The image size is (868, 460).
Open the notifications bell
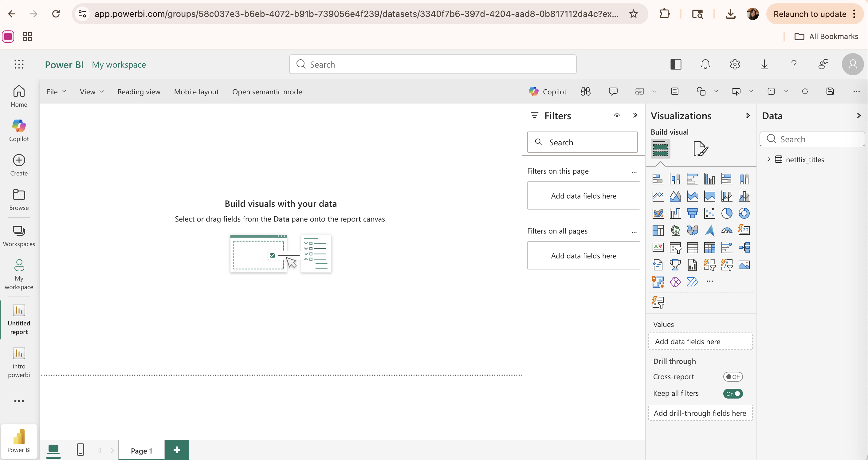point(705,64)
